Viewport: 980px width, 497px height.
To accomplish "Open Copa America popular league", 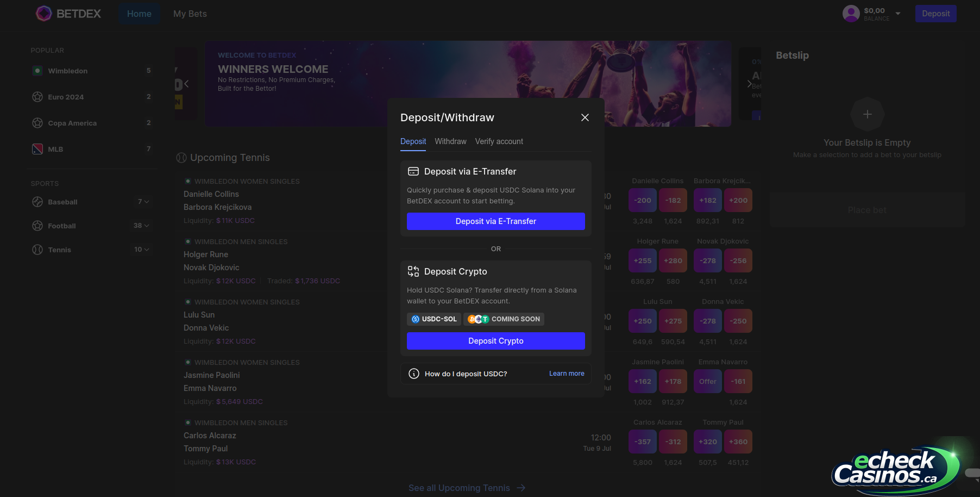I will pos(91,123).
